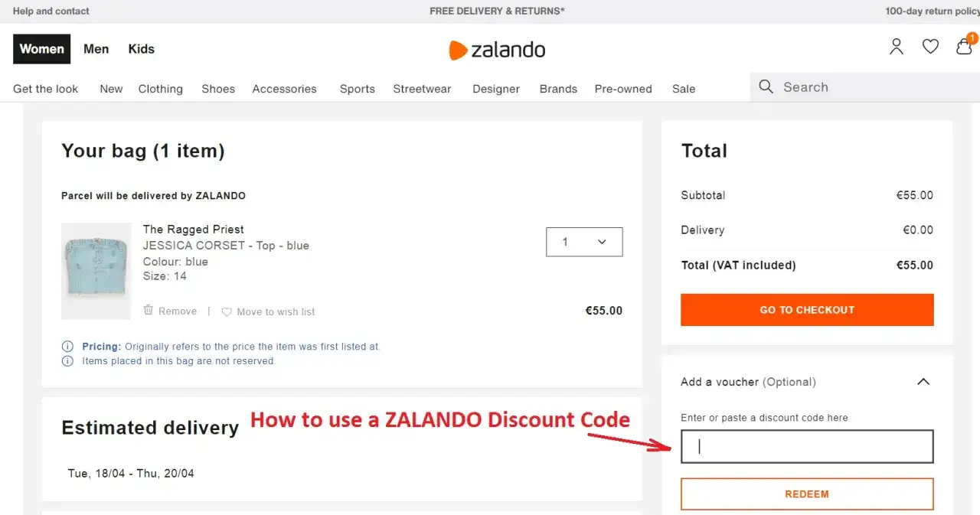Click the search magnifier icon
Image resolution: width=980 pixels, height=515 pixels.
(x=766, y=86)
